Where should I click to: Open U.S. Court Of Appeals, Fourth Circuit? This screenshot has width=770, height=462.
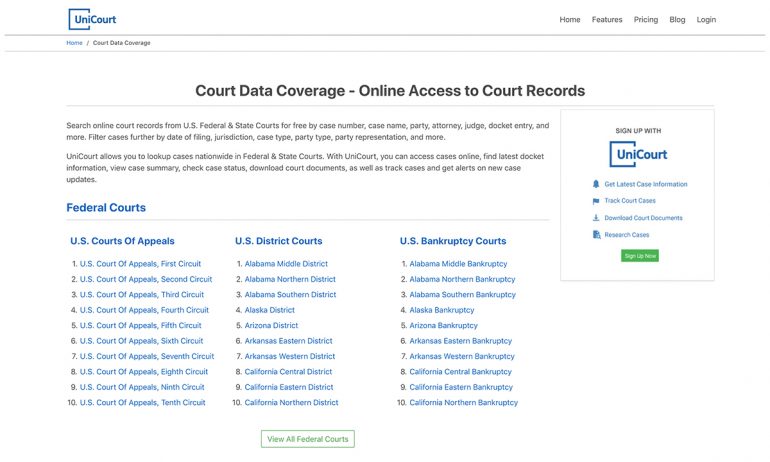pos(144,310)
